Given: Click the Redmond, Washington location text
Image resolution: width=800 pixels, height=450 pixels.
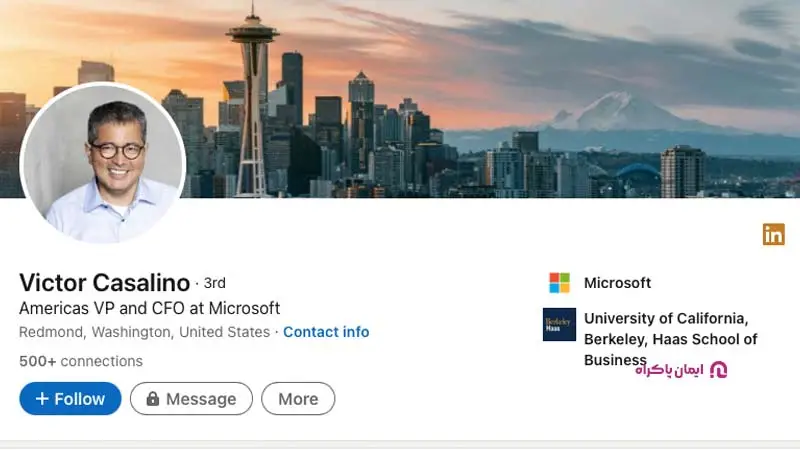Looking at the screenshot, I should [x=144, y=332].
